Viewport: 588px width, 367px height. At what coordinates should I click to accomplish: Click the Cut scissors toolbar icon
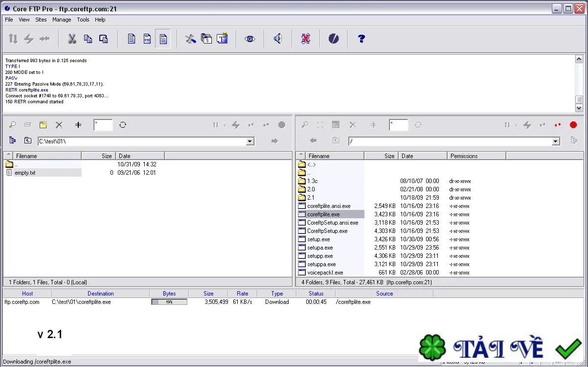[x=72, y=39]
